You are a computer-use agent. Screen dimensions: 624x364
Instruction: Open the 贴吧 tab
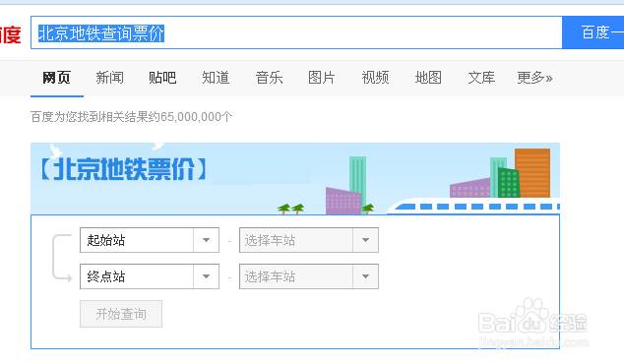click(x=162, y=77)
